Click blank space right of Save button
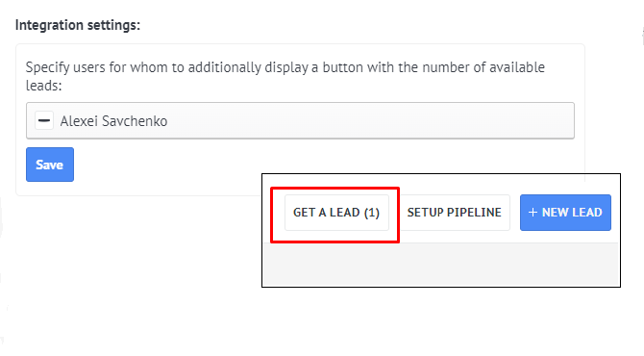 [164, 165]
